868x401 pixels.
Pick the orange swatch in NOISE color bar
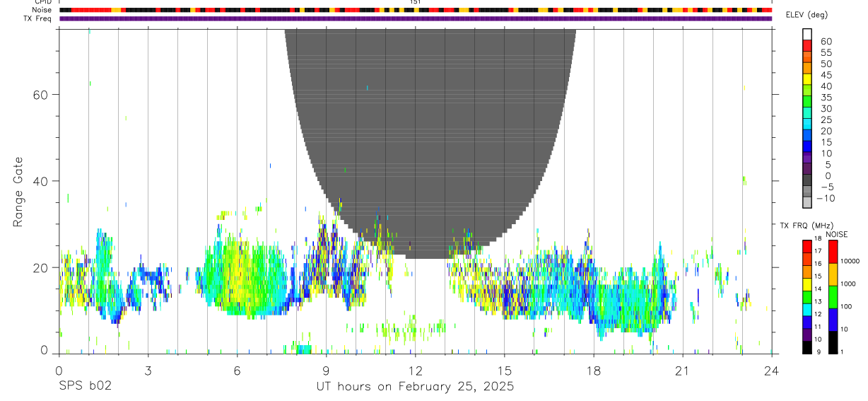coord(833,274)
